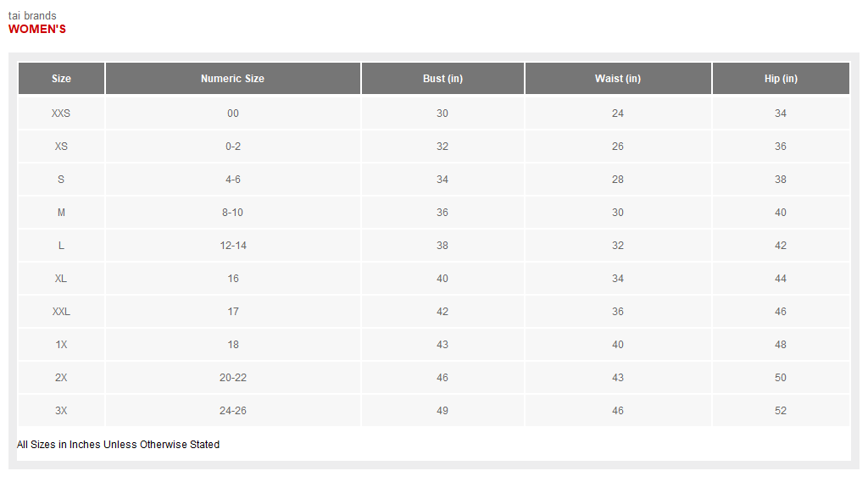Click the "All Sizes in Inches" note
868x482 pixels.
(118, 445)
